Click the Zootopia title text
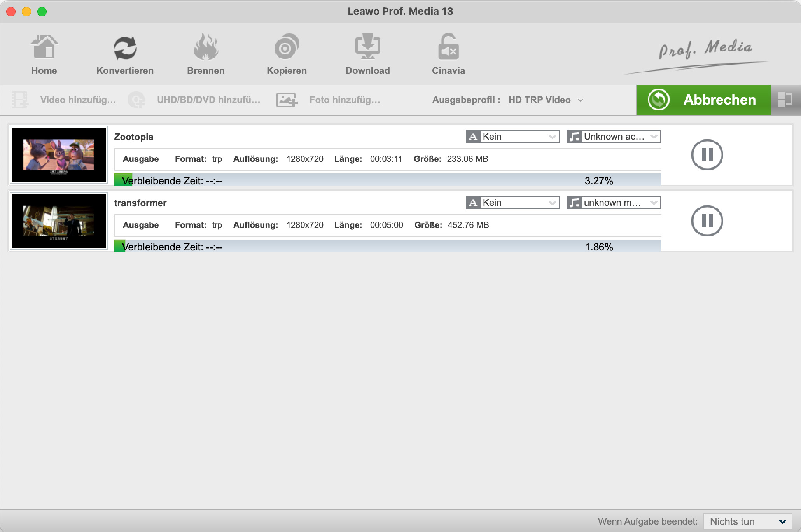The width and height of the screenshot is (801, 532). click(x=133, y=137)
